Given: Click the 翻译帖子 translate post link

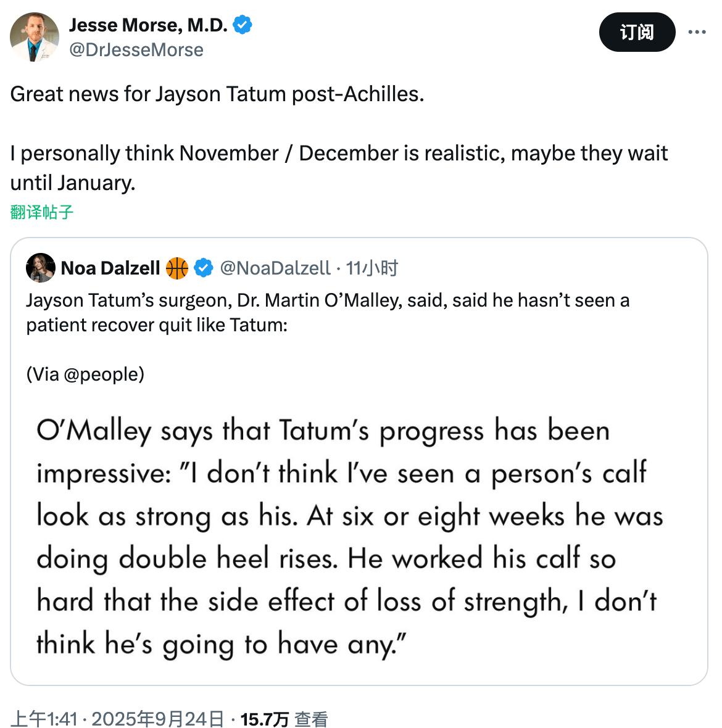Looking at the screenshot, I should (42, 212).
